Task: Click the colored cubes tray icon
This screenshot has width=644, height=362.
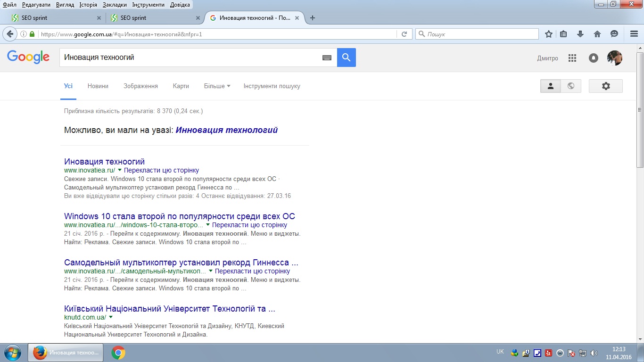Action: (514, 353)
